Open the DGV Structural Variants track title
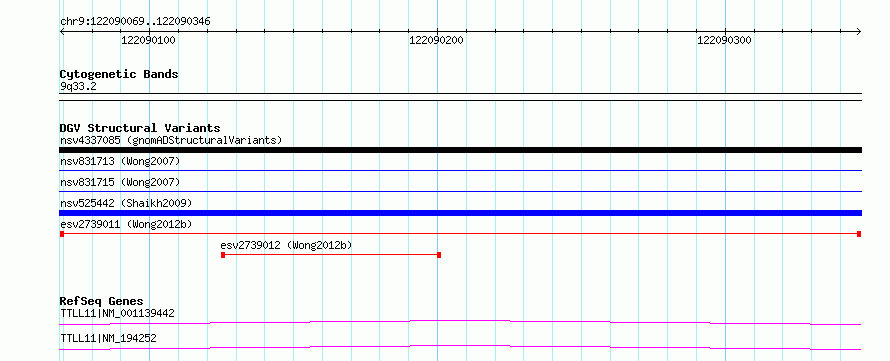This screenshot has width=890, height=361. pyautogui.click(x=140, y=128)
